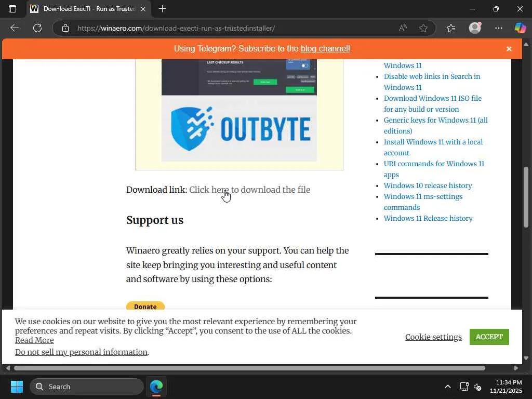
Task: Open Windows 10 release history link
Action: pos(428,185)
